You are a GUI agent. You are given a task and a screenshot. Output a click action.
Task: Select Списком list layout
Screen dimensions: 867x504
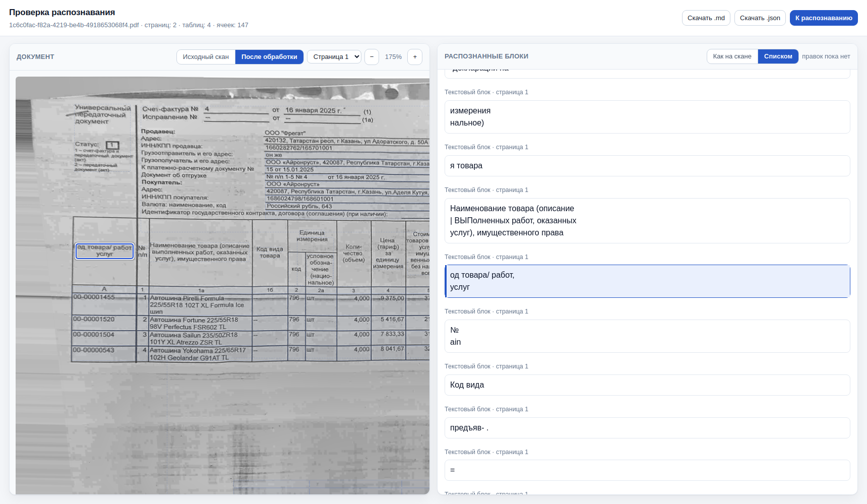click(778, 56)
